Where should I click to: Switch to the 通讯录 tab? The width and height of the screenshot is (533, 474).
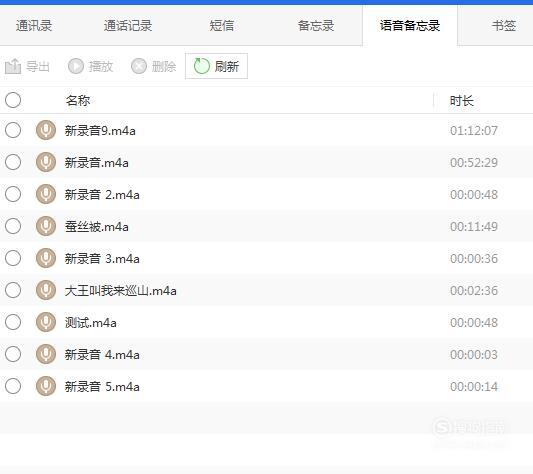pos(34,26)
